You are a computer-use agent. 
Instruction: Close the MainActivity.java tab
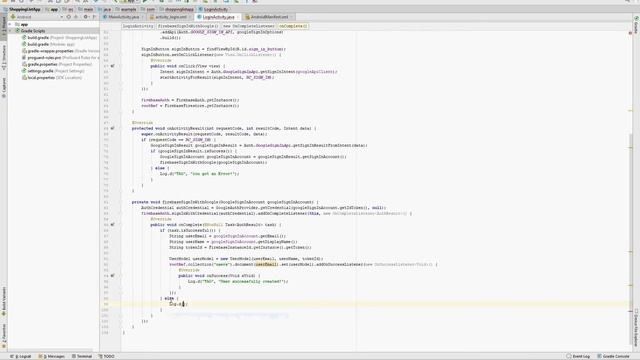pyautogui.click(x=142, y=17)
